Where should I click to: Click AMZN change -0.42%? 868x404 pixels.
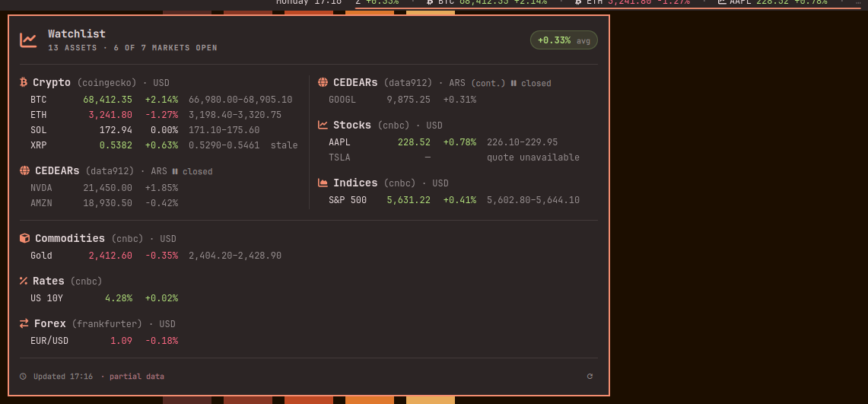161,203
